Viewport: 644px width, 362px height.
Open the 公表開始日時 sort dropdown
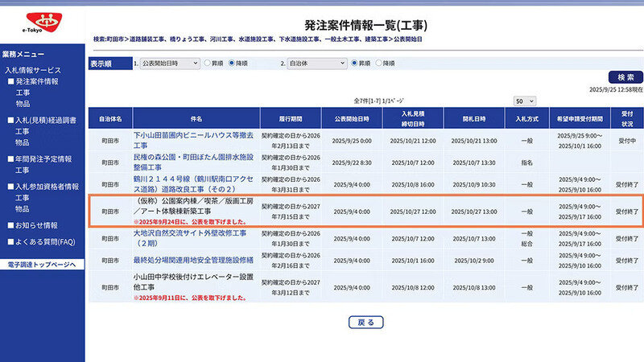(x=167, y=62)
